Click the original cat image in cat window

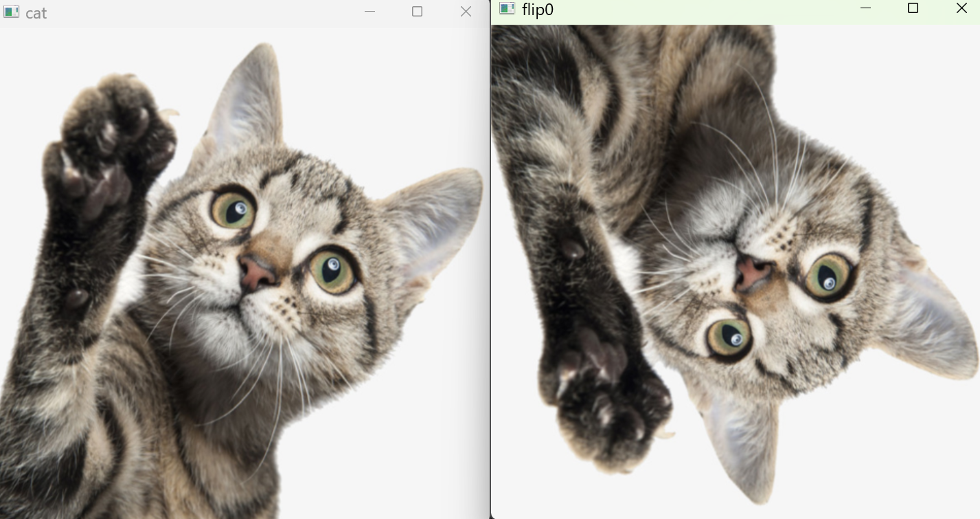tap(244, 274)
